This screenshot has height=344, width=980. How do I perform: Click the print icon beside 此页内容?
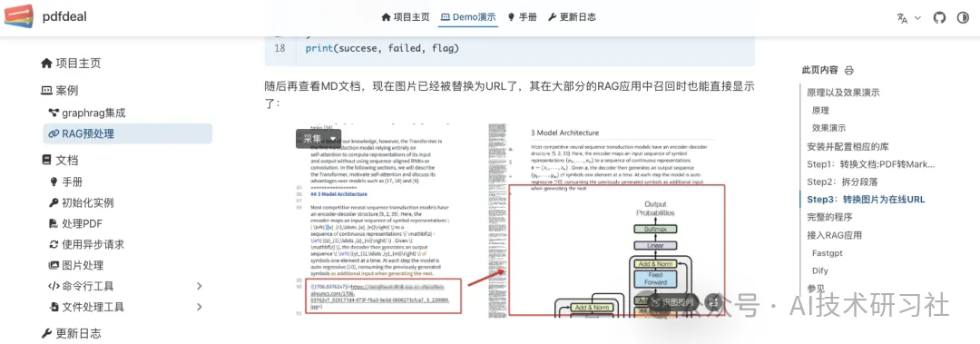point(848,70)
